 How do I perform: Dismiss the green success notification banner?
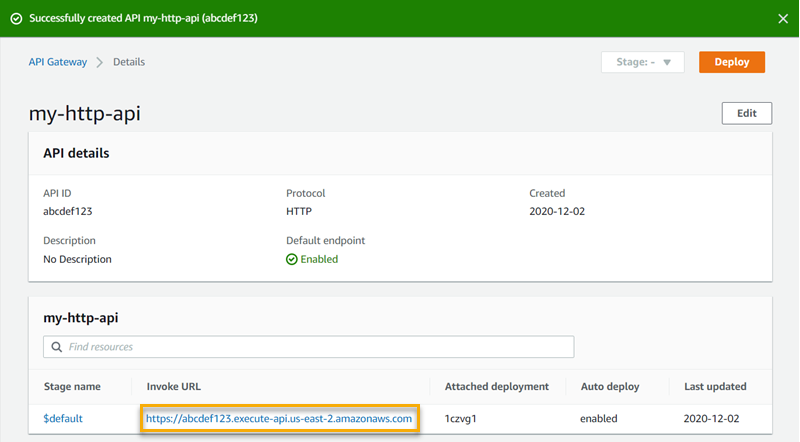click(x=783, y=19)
